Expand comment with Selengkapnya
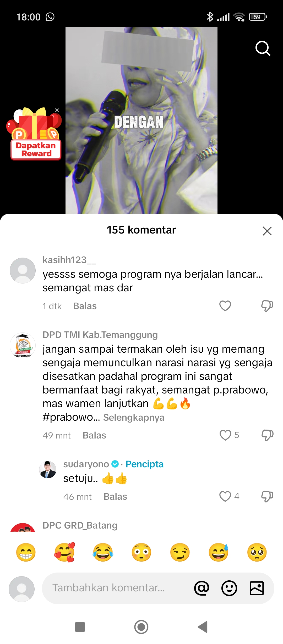The height and width of the screenshot is (644, 283). [x=134, y=418]
